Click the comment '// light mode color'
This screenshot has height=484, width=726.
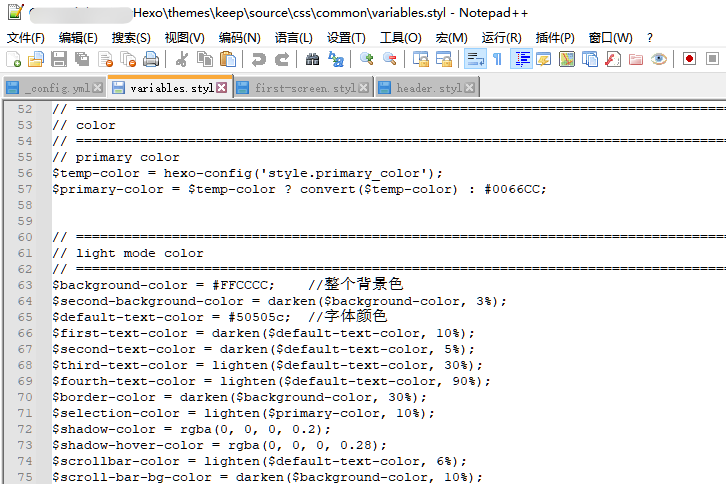[128, 253]
